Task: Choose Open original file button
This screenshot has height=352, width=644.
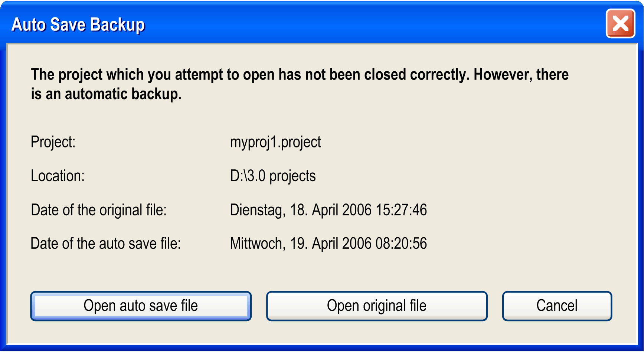Action: click(x=377, y=306)
